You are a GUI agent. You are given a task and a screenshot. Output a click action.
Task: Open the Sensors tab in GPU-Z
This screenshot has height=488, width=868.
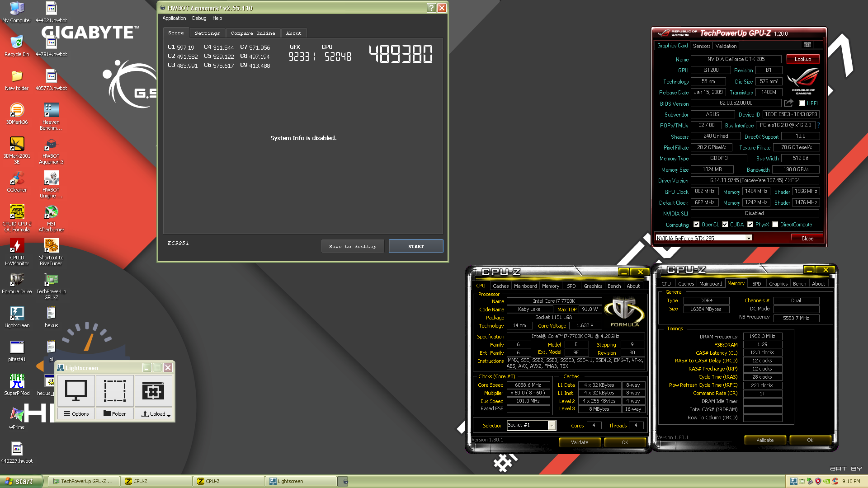click(x=702, y=46)
